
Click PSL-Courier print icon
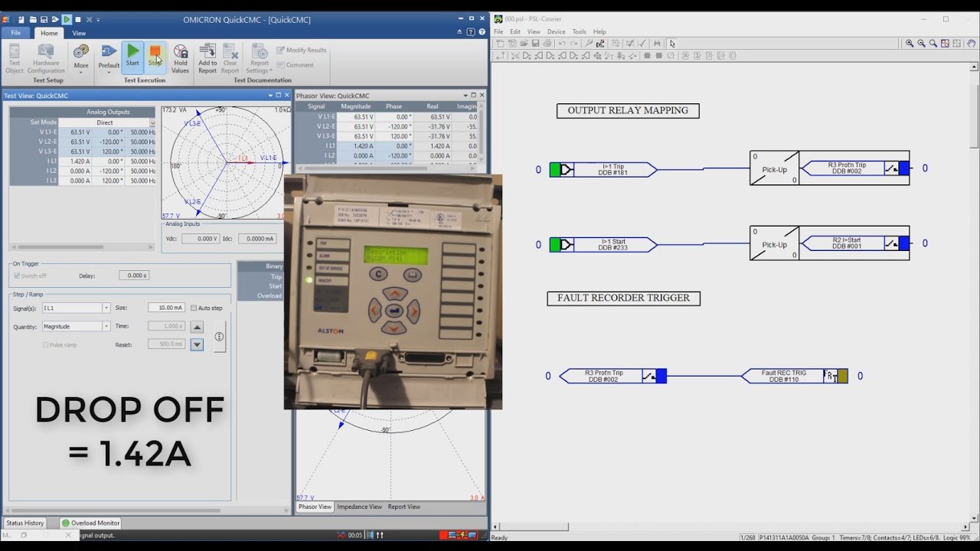(x=547, y=44)
